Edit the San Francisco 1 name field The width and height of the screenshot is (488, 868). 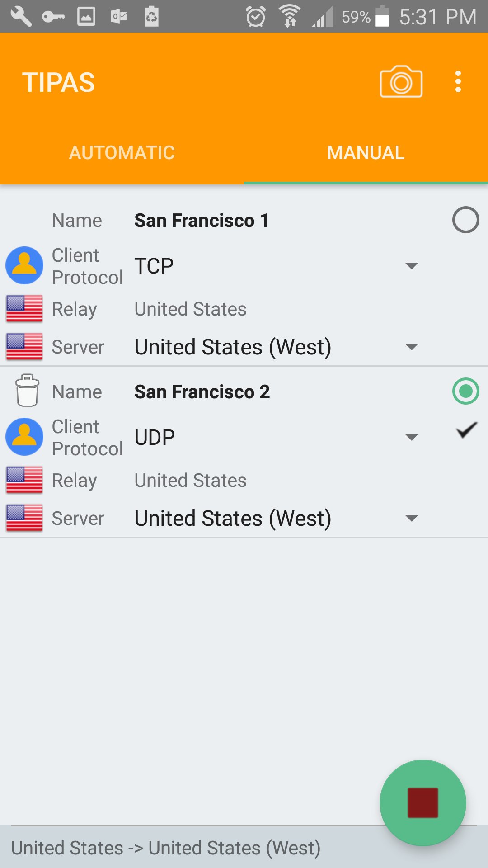point(202,221)
